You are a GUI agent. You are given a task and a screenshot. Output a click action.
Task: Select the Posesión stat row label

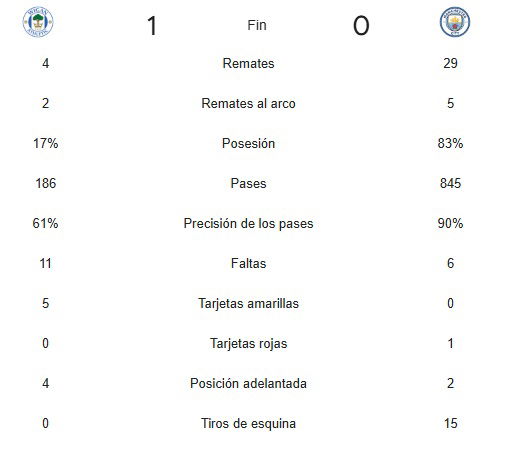point(248,143)
